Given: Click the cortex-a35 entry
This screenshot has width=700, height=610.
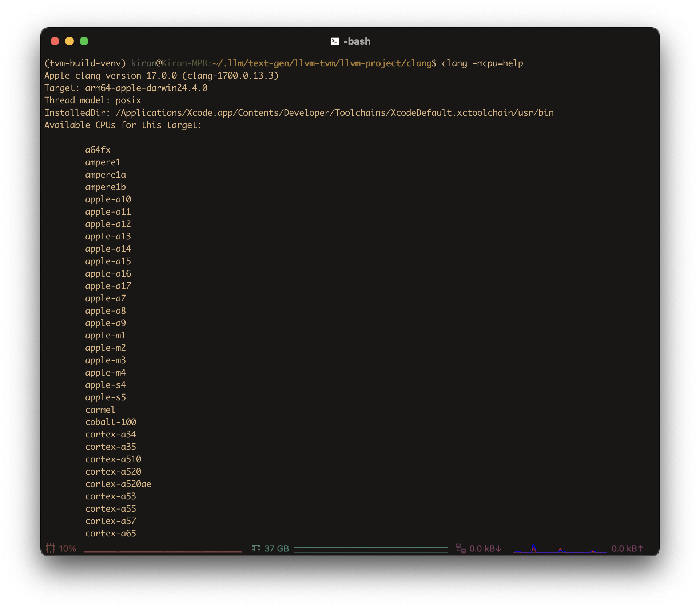Looking at the screenshot, I should (x=111, y=447).
